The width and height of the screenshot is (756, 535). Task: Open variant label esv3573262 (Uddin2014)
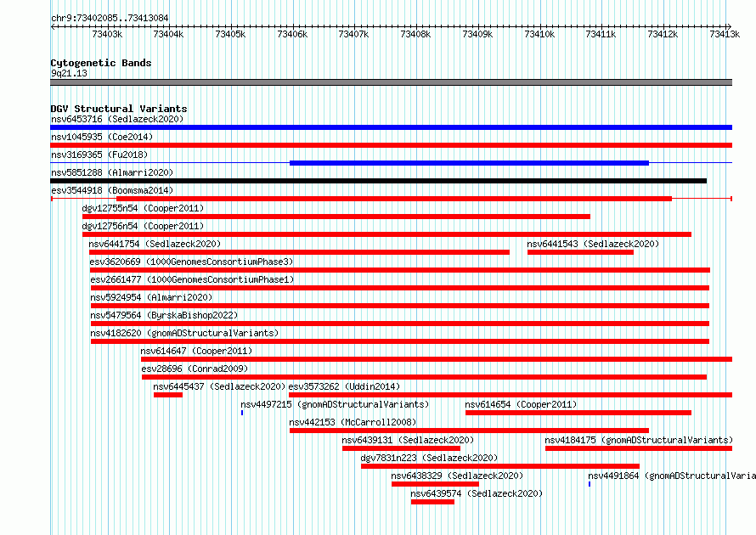[344, 386]
